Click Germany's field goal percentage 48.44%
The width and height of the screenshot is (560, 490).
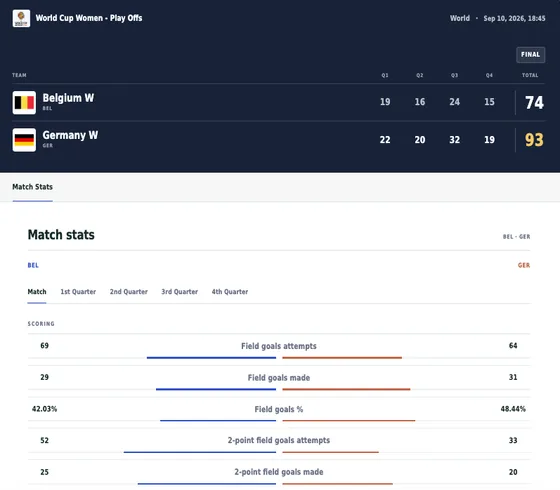tap(513, 409)
